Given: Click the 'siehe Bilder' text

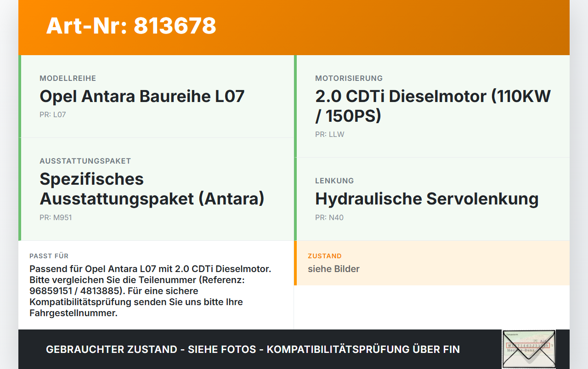Looking at the screenshot, I should [334, 269].
